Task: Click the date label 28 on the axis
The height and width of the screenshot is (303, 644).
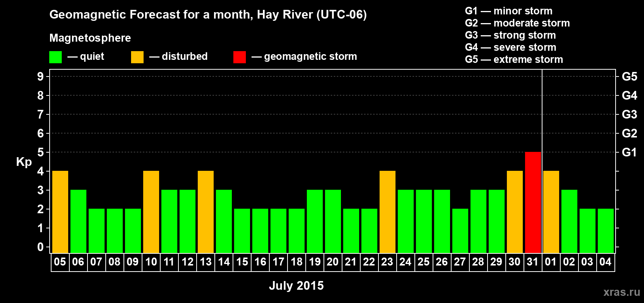Action: (x=478, y=262)
